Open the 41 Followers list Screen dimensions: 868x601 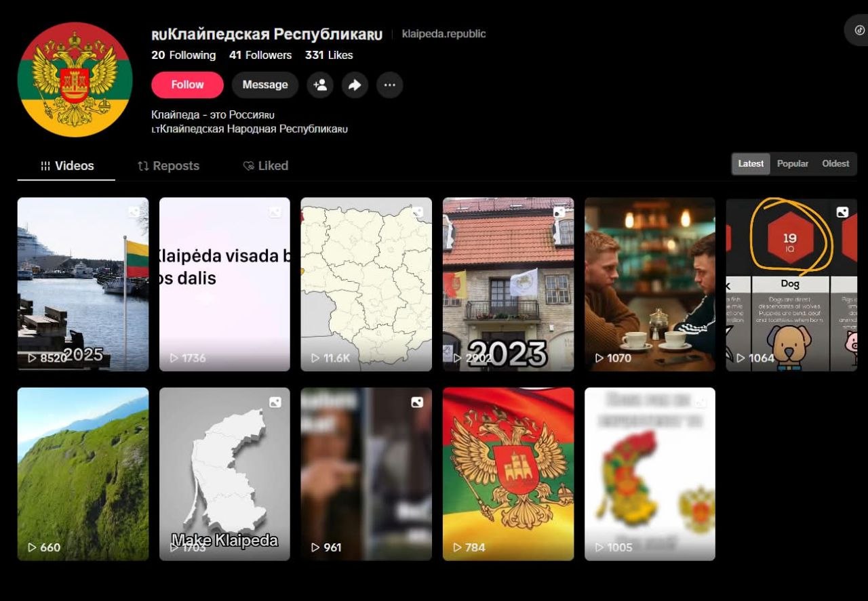(x=260, y=56)
